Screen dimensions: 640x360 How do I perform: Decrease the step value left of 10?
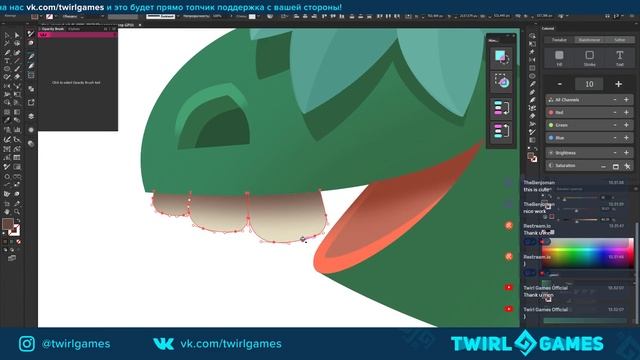click(560, 84)
